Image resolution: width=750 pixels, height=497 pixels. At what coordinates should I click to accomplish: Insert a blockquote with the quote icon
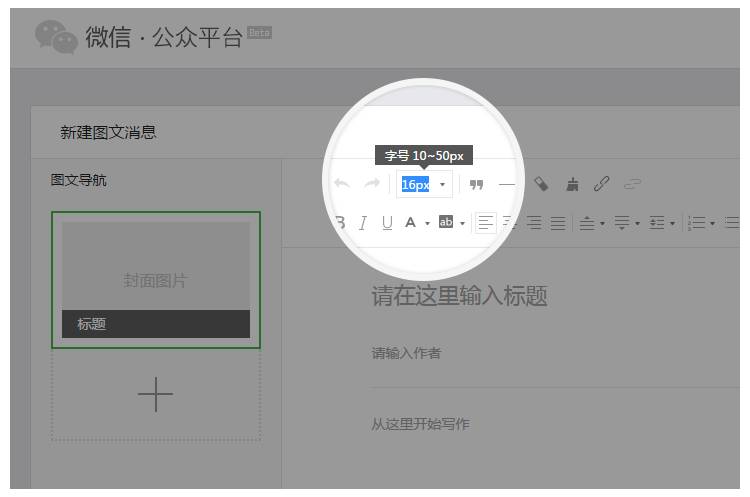point(477,184)
